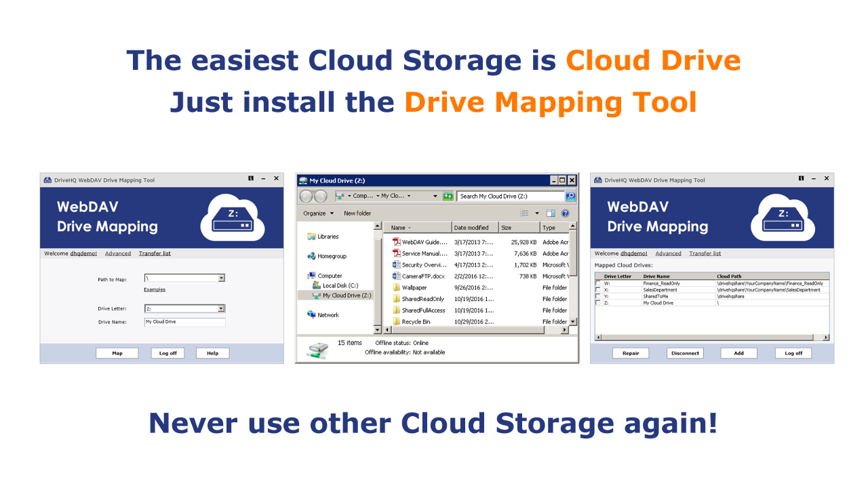This screenshot has height=488, width=868.
Task: Select the Recycle Bin folder icon
Action: 397,321
